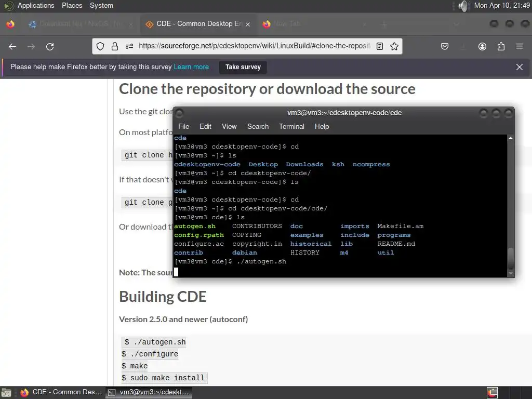This screenshot has height=399, width=532.
Task: Click CONTRIBUTORS in the terminal listing
Action: [x=257, y=227]
